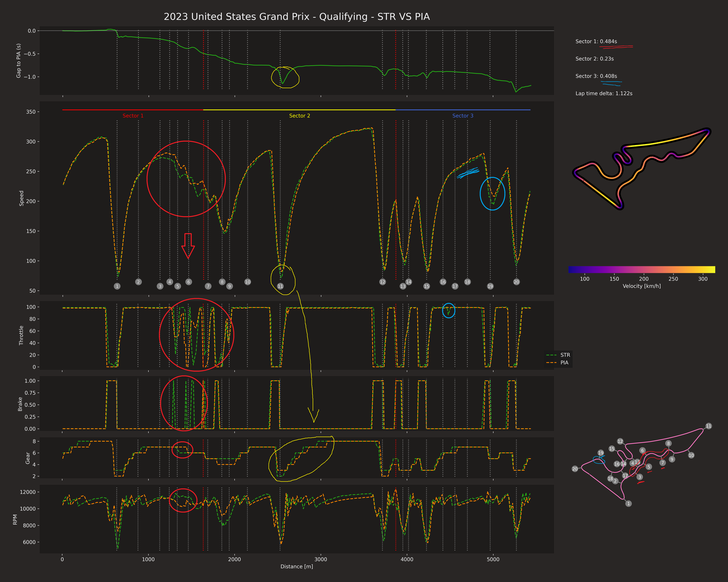Click corner 7 marker in the Speed plot

pos(208,286)
